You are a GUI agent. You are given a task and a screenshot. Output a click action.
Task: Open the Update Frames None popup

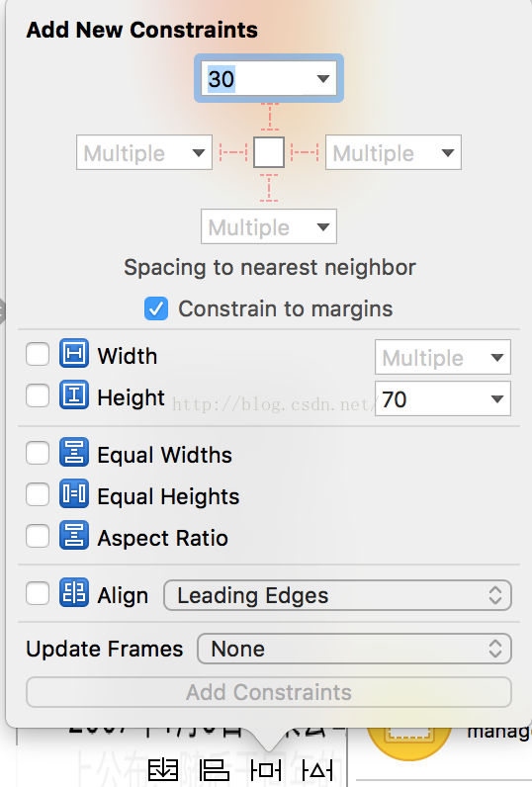tap(354, 649)
